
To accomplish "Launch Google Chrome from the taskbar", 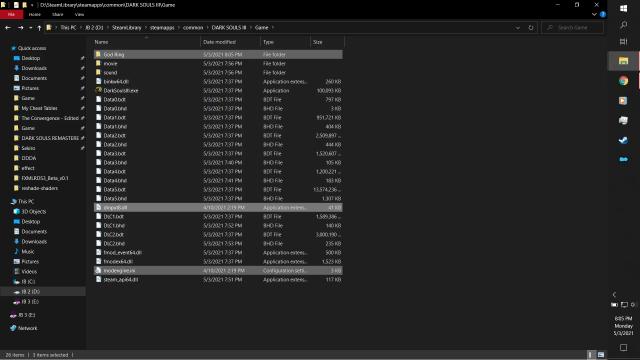I will pyautogui.click(x=623, y=80).
